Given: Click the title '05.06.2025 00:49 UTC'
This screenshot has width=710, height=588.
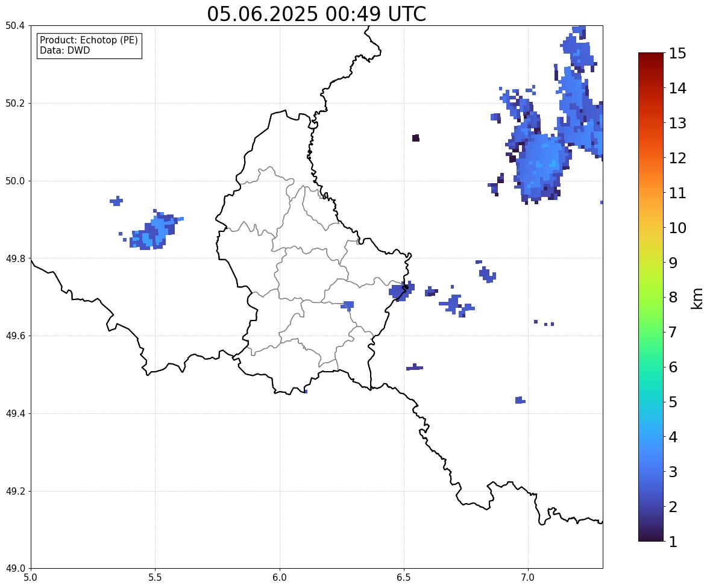Looking at the screenshot, I should pyautogui.click(x=316, y=14).
